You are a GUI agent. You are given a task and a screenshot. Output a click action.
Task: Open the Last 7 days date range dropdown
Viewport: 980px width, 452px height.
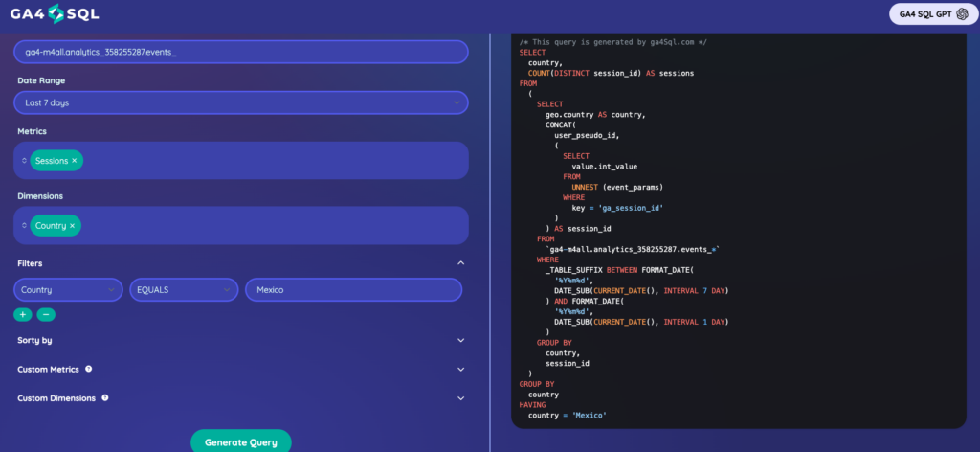coord(240,102)
